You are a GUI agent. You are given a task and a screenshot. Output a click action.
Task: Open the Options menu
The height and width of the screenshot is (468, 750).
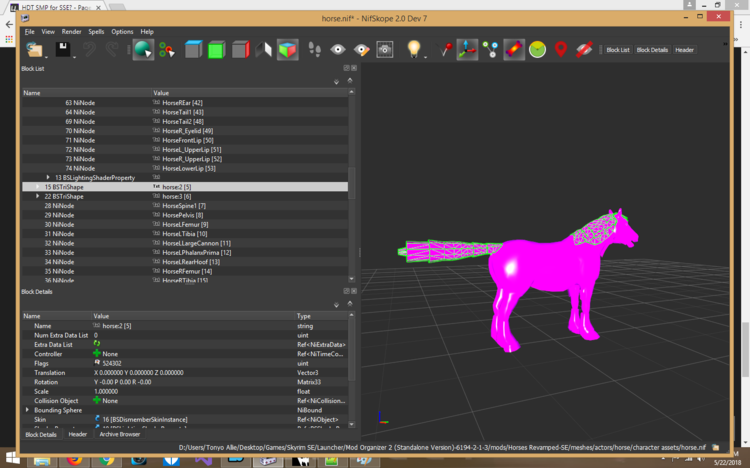tap(122, 32)
